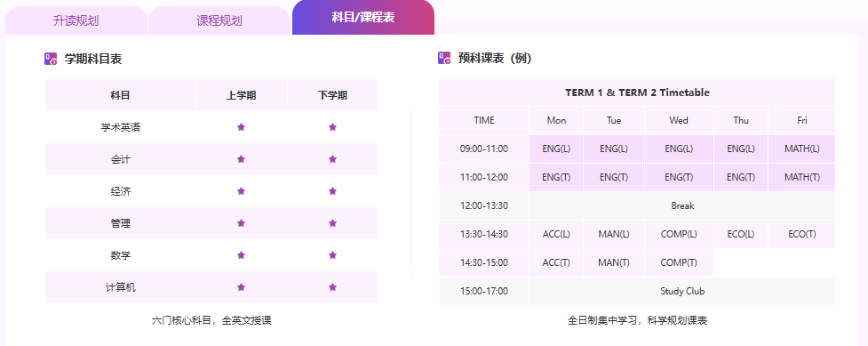Click the ECO(T) cell
This screenshot has width=868, height=346.
(x=802, y=234)
